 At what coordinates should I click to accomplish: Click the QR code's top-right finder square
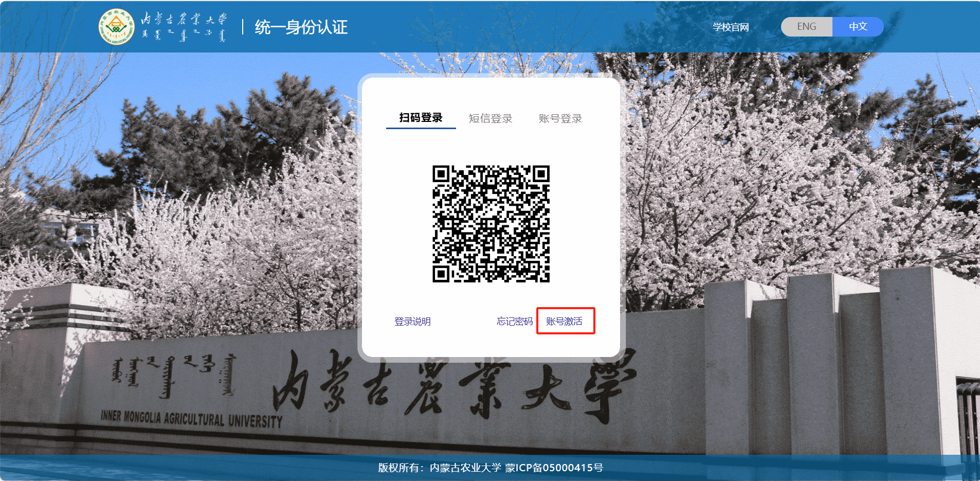(x=541, y=174)
